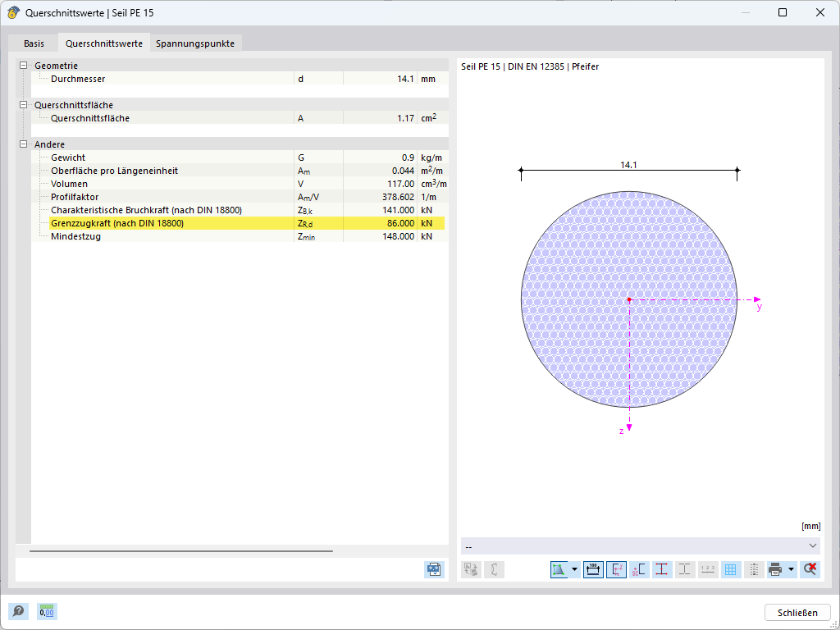Adjust decimal places using the 0.00 icon
Image resolution: width=840 pixels, height=630 pixels.
(x=47, y=611)
